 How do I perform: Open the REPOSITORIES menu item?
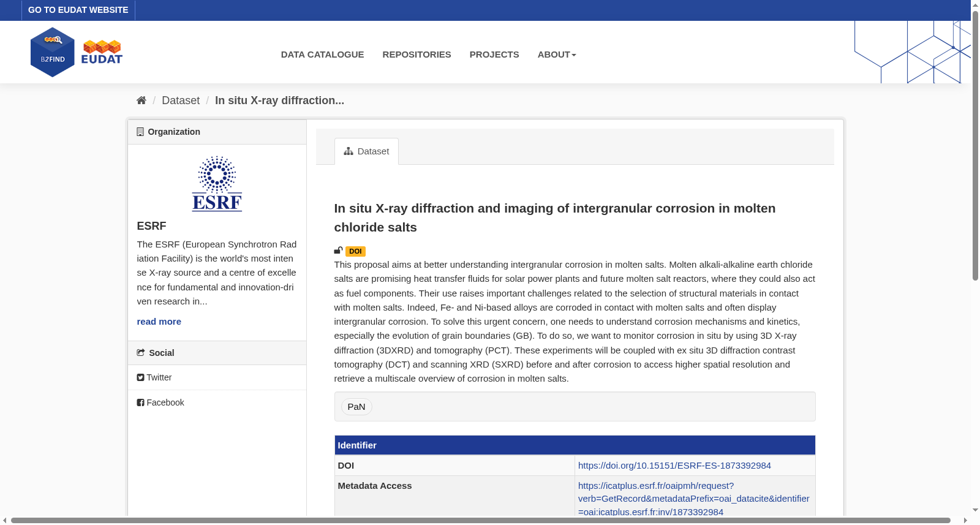point(417,55)
